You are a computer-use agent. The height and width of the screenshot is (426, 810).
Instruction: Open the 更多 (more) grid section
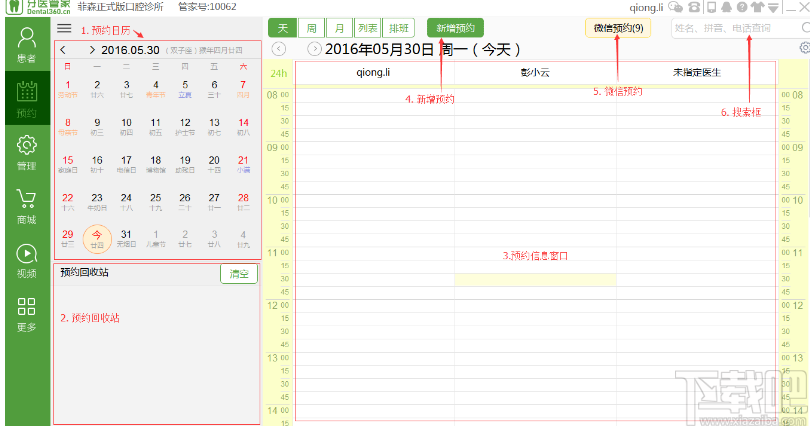click(x=26, y=314)
